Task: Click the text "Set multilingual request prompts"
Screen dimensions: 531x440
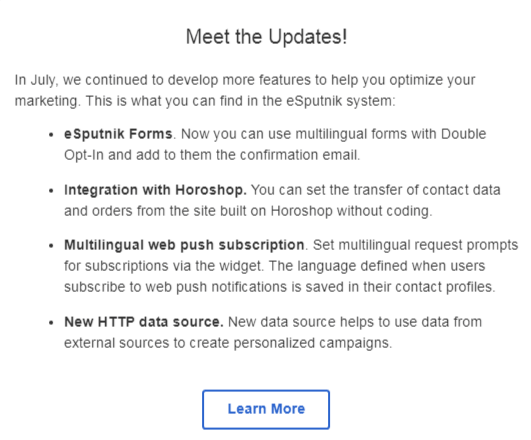Action: tap(416, 245)
